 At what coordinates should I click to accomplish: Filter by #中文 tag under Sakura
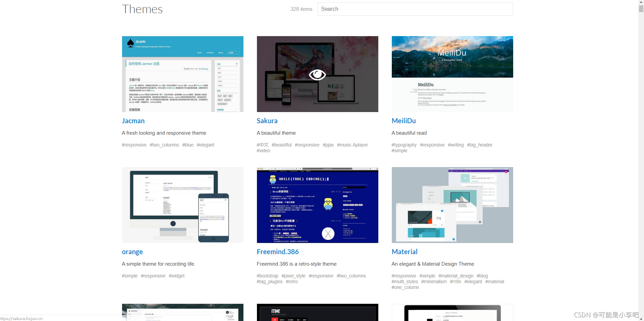pyautogui.click(x=263, y=145)
